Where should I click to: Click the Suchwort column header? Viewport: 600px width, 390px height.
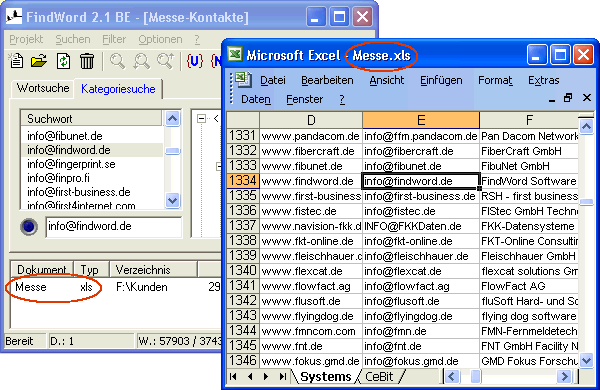pos(91,119)
